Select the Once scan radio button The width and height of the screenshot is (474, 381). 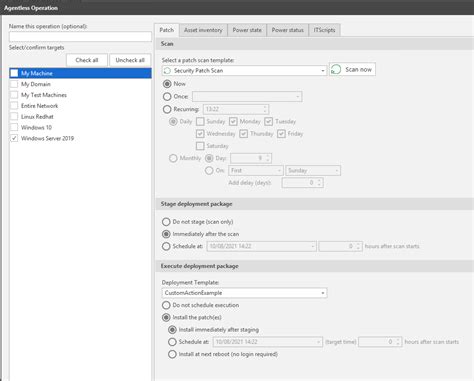coord(167,97)
